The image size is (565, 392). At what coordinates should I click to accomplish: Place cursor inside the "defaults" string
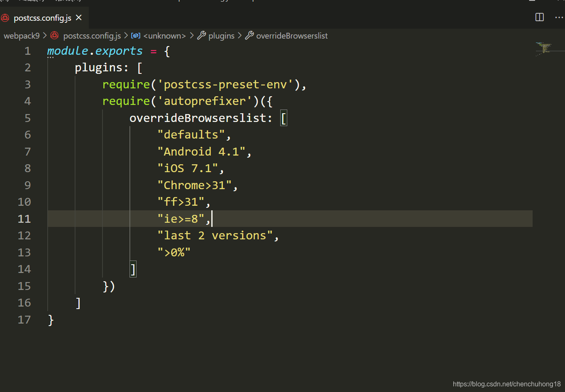point(190,134)
